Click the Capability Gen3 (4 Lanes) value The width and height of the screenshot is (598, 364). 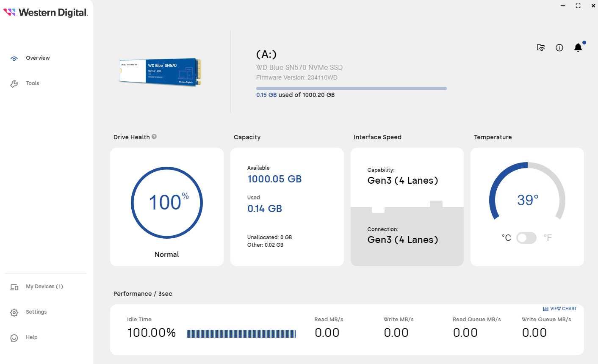(x=403, y=181)
